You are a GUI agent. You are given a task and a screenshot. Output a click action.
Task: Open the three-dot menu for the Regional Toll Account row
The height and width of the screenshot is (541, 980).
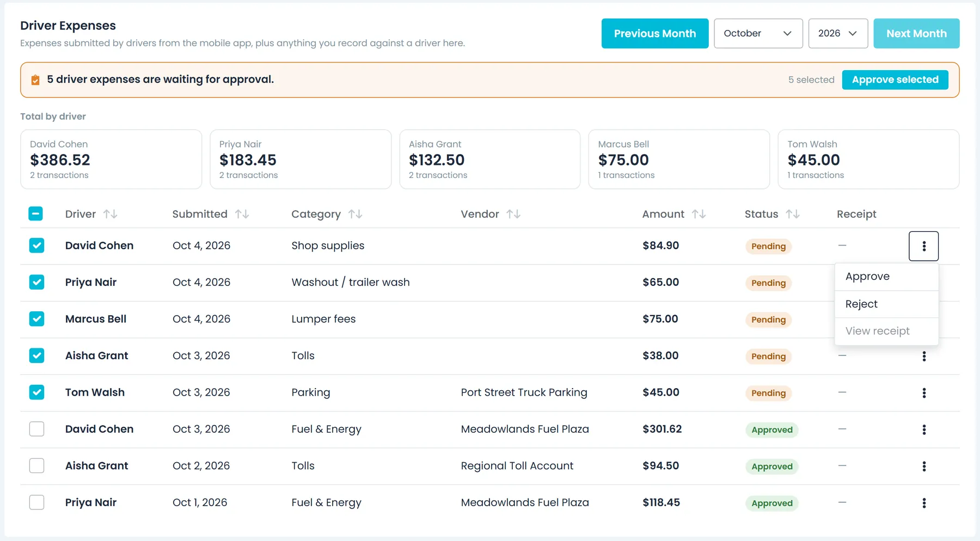924,466
